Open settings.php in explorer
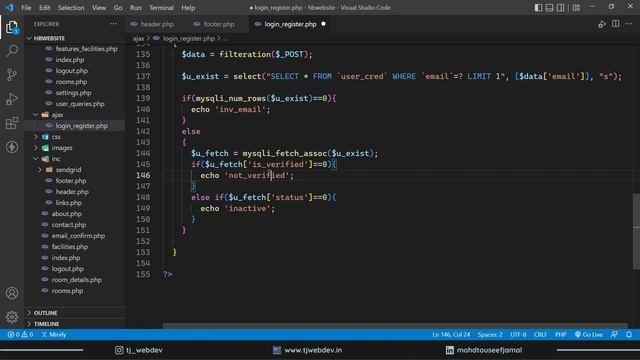640x360 pixels. [x=73, y=93]
